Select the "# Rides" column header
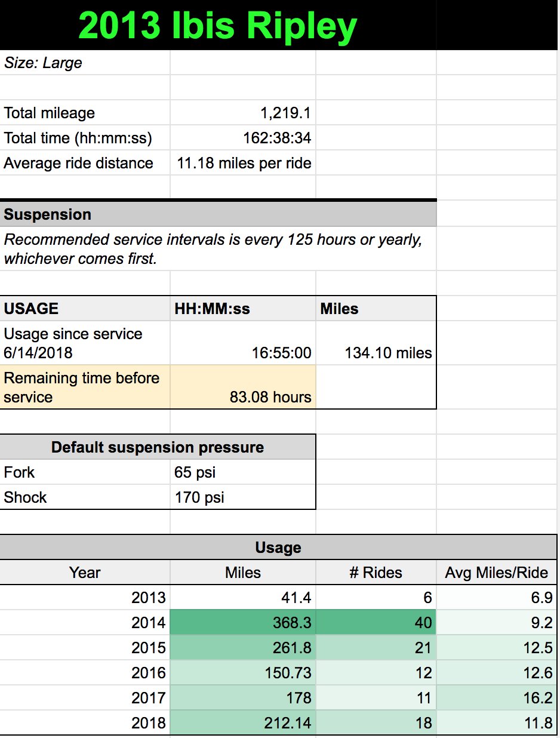This screenshot has height=738, width=560. [x=376, y=573]
